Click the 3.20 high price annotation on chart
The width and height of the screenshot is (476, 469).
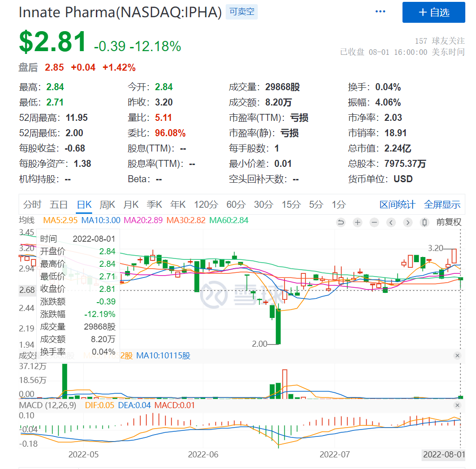(x=436, y=248)
